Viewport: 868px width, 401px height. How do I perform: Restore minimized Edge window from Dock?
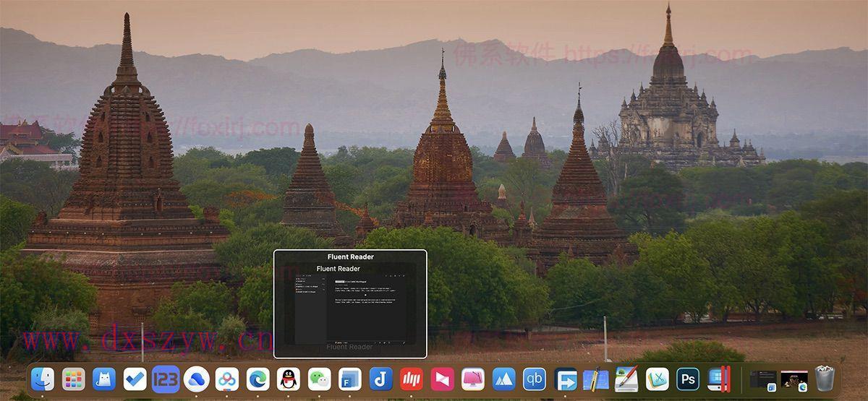pyautogui.click(x=794, y=379)
